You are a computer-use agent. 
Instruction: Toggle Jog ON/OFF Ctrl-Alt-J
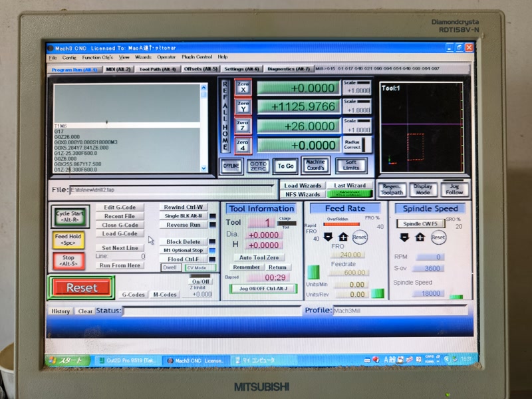click(x=263, y=289)
